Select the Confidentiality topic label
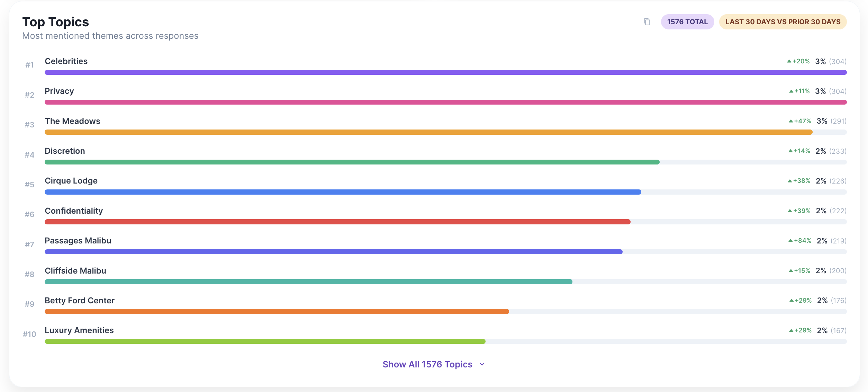The image size is (868, 392). [74, 211]
